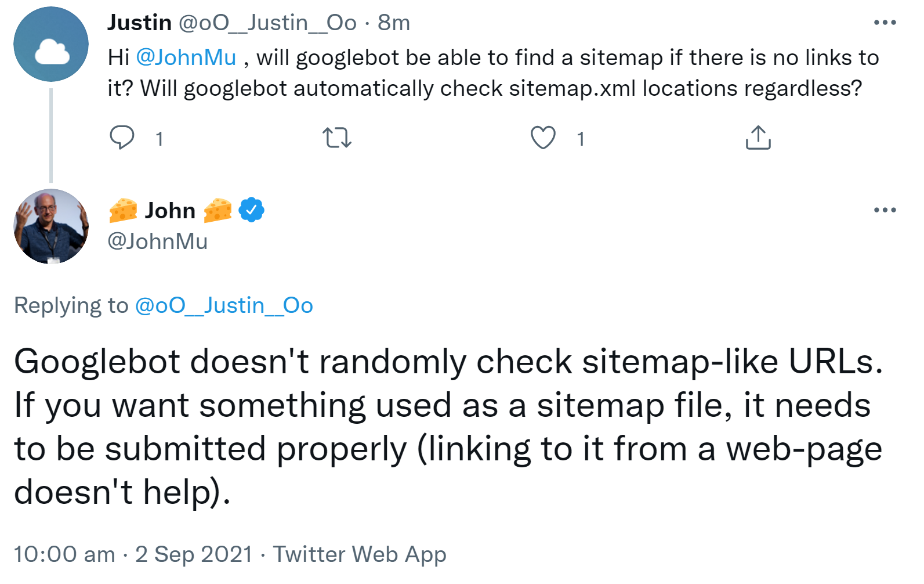The image size is (924, 584).
Task: Open @oO__Justin__Oo link in Replying to line
Action: click(224, 305)
